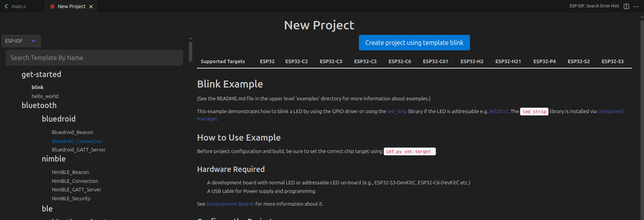Screen dimensions: 644x220
Task: Click the ESP32-C5 supported target
Action: tap(365, 62)
